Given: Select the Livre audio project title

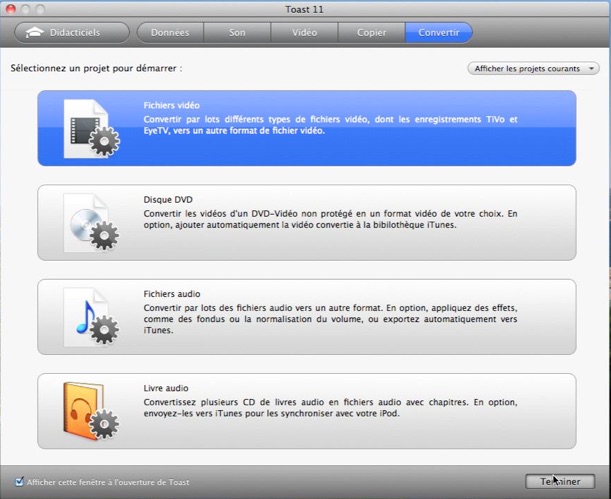Looking at the screenshot, I should (166, 388).
